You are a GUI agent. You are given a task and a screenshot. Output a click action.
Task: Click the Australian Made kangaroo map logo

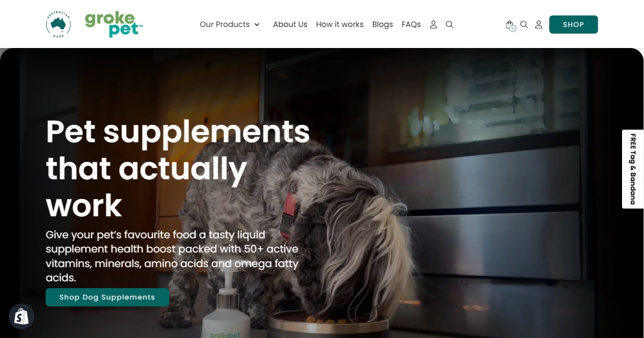pyautogui.click(x=58, y=25)
